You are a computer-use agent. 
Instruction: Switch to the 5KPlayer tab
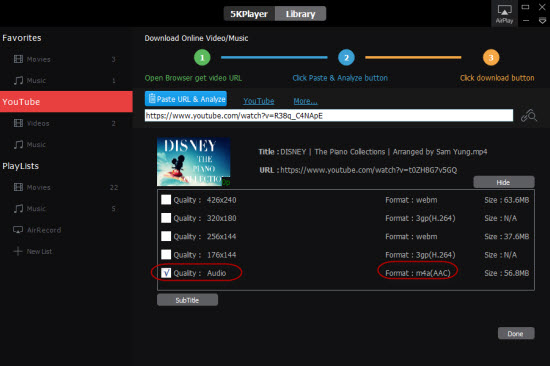coord(249,14)
